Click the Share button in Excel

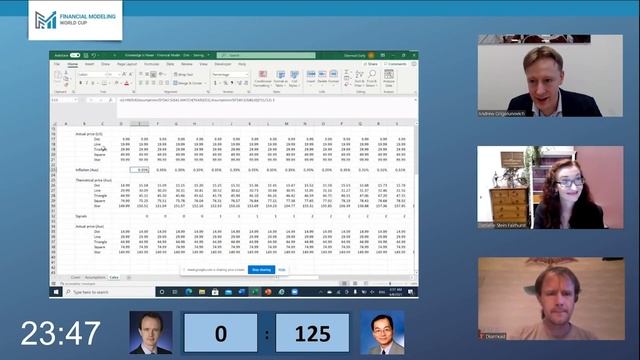click(x=371, y=64)
